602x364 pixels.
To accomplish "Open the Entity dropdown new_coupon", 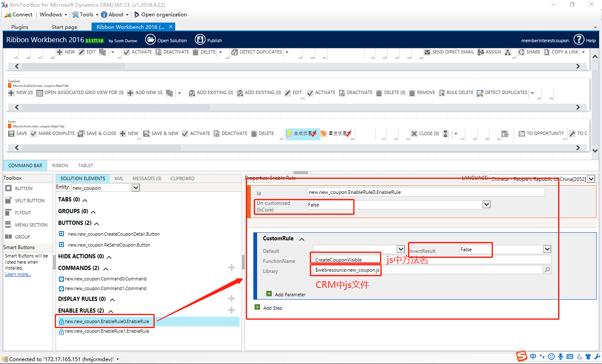I will tap(136, 188).
